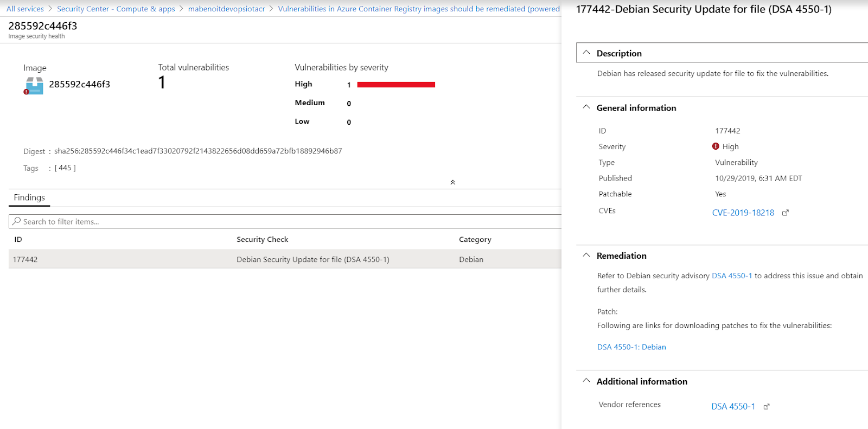Image resolution: width=868 pixels, height=429 pixels.
Task: Open mabenoitdevopsiotacr breadcrumb
Action: [x=227, y=9]
